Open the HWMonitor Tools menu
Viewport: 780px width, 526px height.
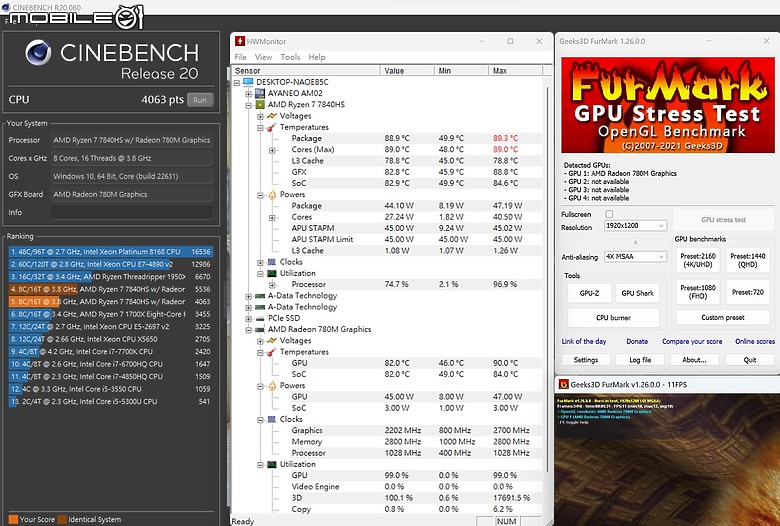(x=290, y=57)
